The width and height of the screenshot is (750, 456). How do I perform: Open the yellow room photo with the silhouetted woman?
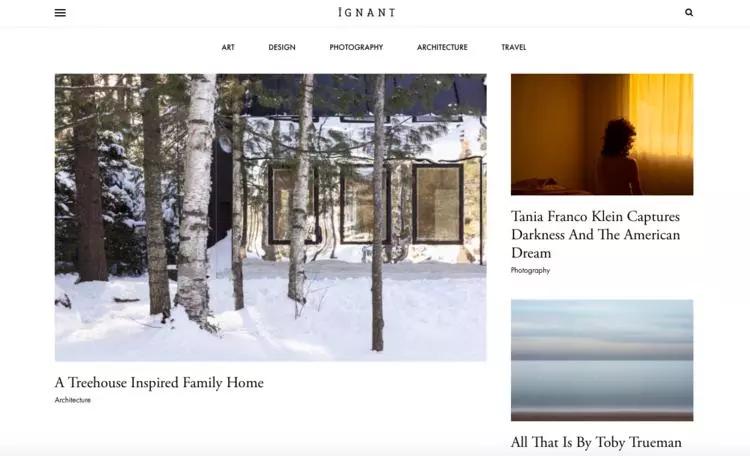[x=602, y=134]
